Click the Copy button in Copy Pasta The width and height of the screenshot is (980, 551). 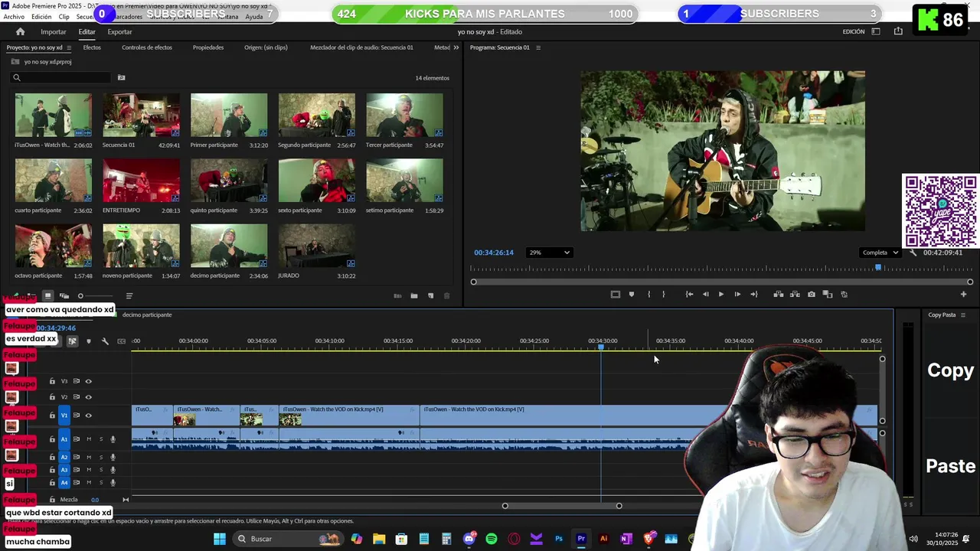[950, 370]
